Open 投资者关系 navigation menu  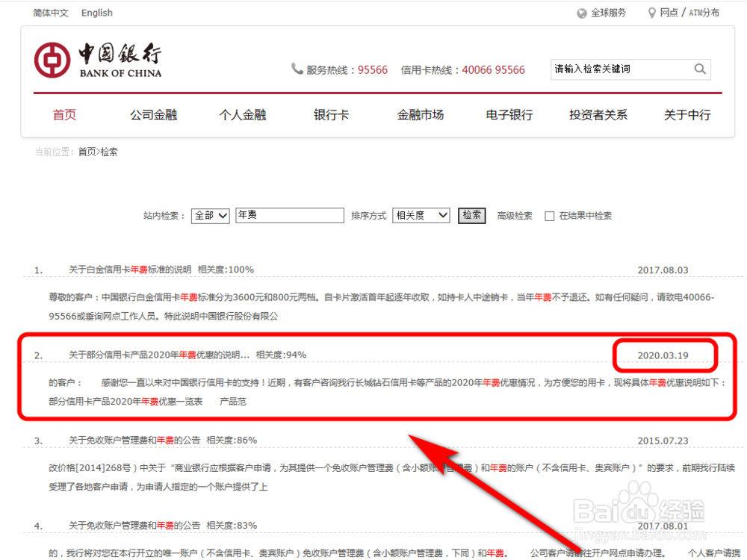pyautogui.click(x=598, y=115)
